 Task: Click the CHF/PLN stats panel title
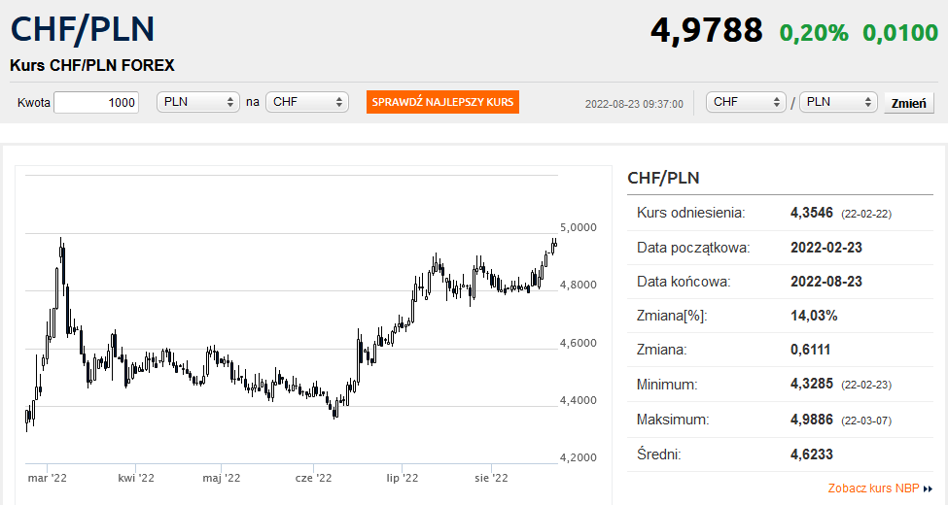pos(663,178)
